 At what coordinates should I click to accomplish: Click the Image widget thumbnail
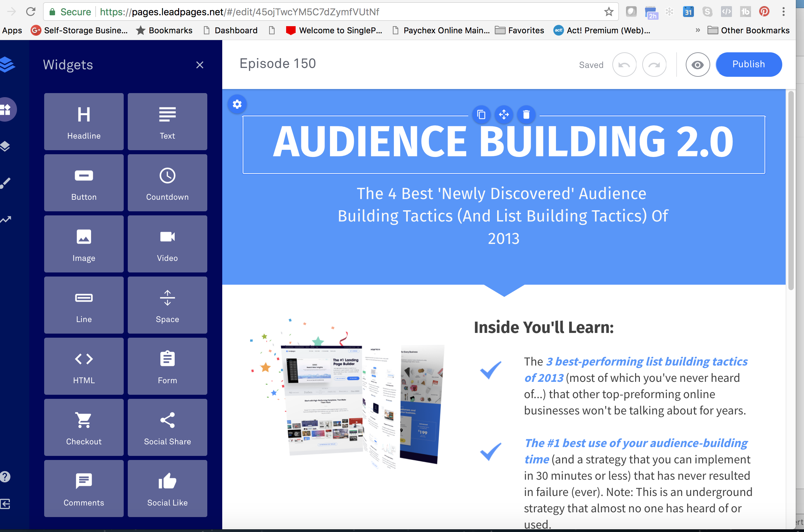coord(83,245)
